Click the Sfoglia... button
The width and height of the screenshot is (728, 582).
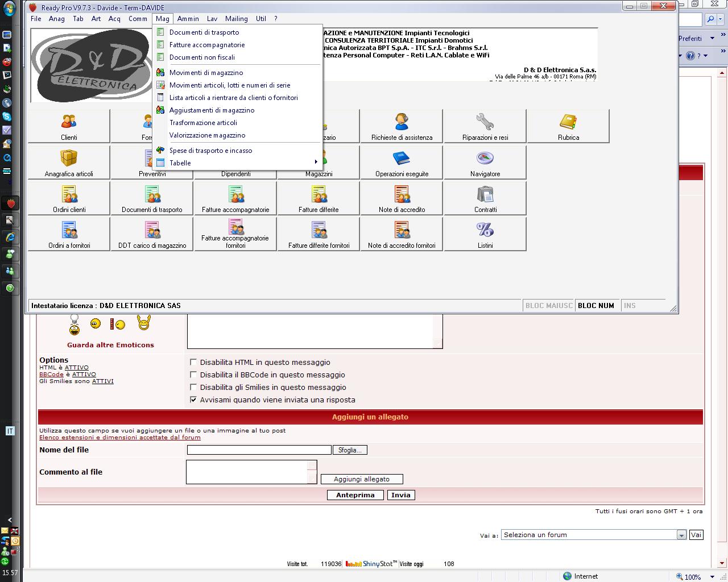coord(350,450)
